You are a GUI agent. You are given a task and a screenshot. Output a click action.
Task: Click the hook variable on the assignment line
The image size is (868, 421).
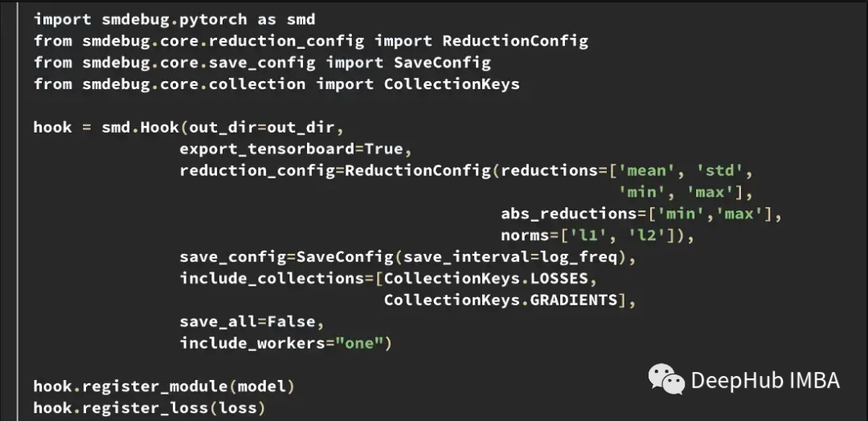[x=52, y=127]
